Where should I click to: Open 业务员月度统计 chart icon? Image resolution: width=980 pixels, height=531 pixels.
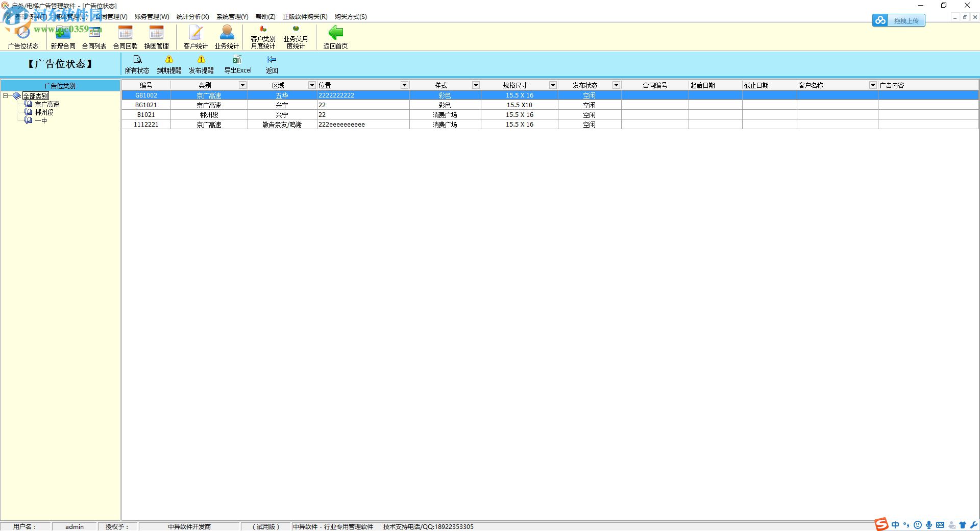pos(296,37)
